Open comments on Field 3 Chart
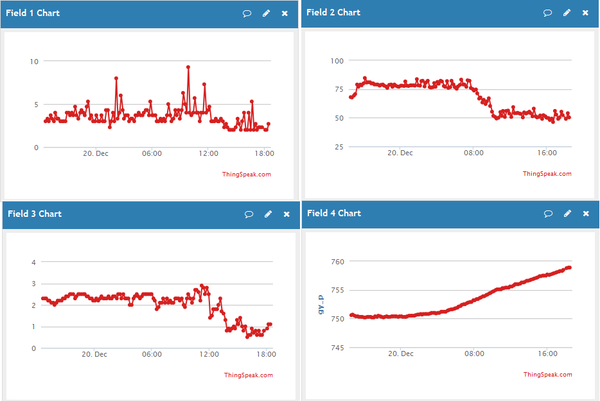 point(247,214)
